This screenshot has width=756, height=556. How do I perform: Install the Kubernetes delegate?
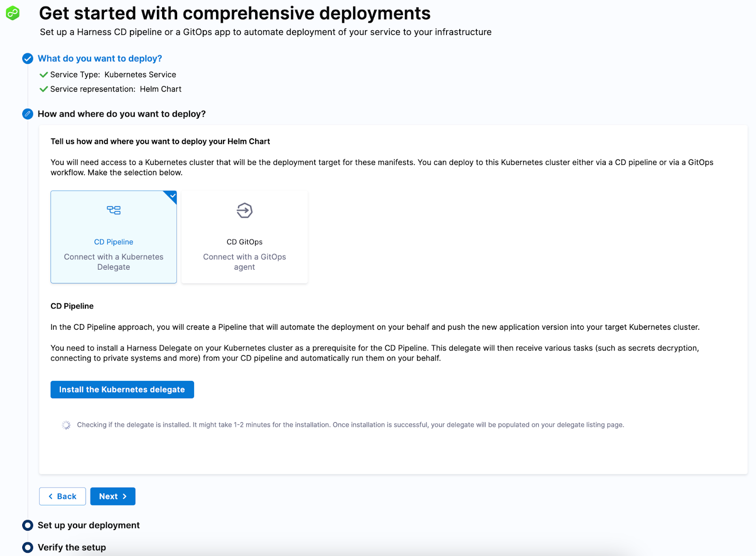point(122,390)
